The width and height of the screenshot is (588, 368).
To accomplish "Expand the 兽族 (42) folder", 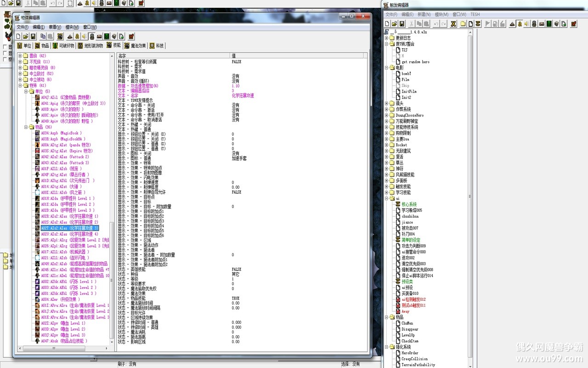I will coord(20,56).
